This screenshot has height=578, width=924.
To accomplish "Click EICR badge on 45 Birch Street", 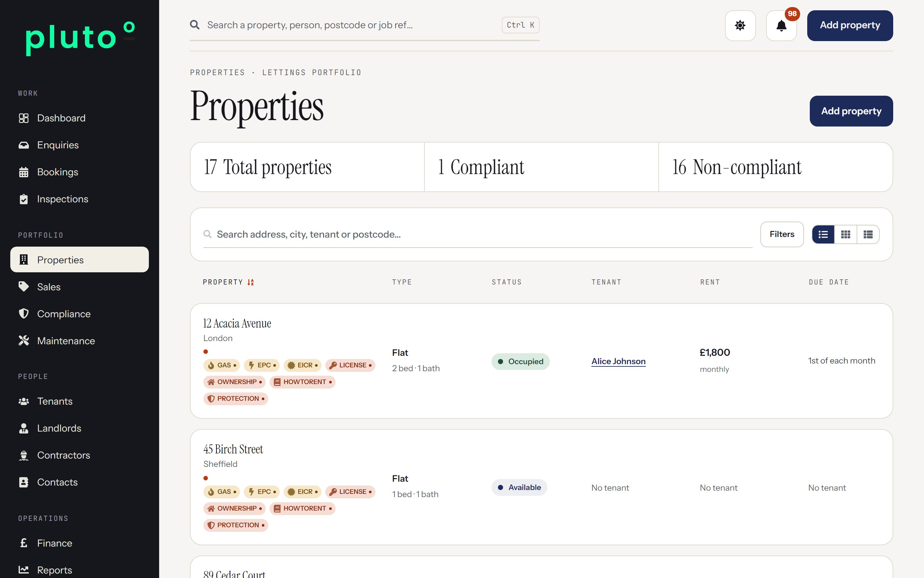I will [x=303, y=492].
